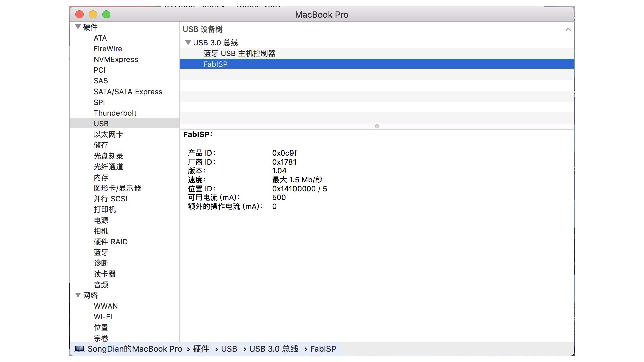644x362 pixels.
Task: Click the pane split divider handle
Action: click(377, 126)
